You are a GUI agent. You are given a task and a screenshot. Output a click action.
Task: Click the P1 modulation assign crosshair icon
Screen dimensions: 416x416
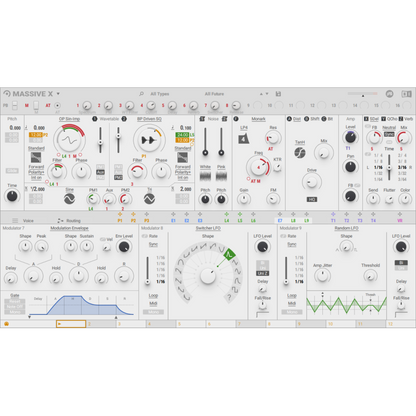coord(120,214)
